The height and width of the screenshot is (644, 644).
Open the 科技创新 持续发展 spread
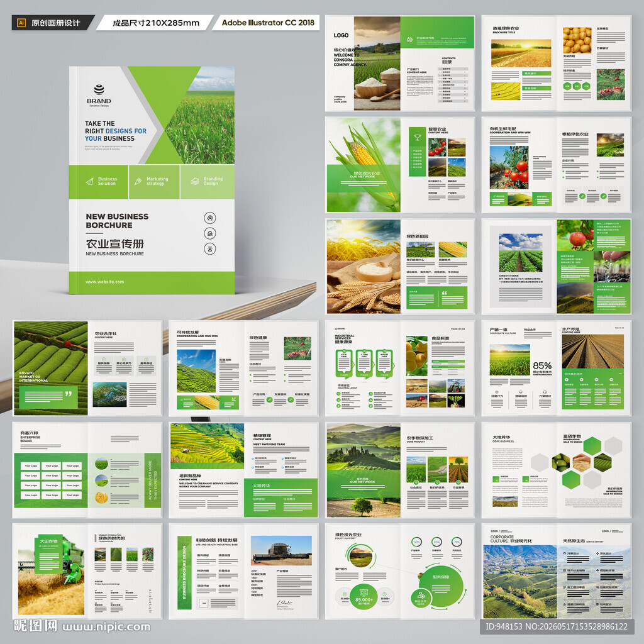pyautogui.click(x=243, y=571)
